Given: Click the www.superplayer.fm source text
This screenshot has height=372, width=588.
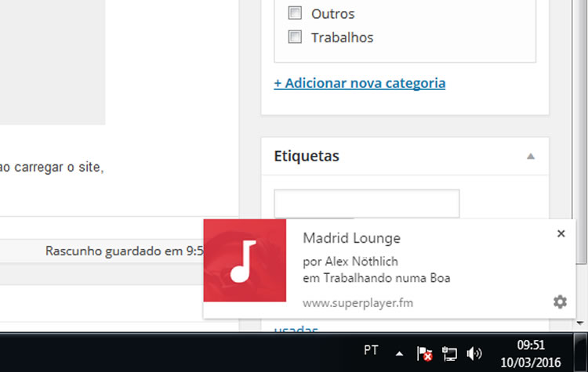Looking at the screenshot, I should (x=358, y=302).
